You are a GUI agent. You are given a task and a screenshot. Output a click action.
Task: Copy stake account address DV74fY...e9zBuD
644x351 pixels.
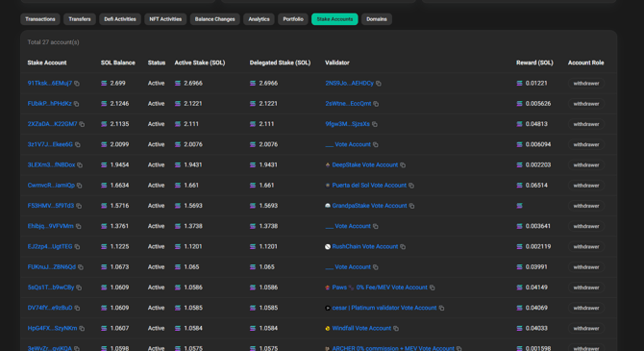(x=77, y=308)
